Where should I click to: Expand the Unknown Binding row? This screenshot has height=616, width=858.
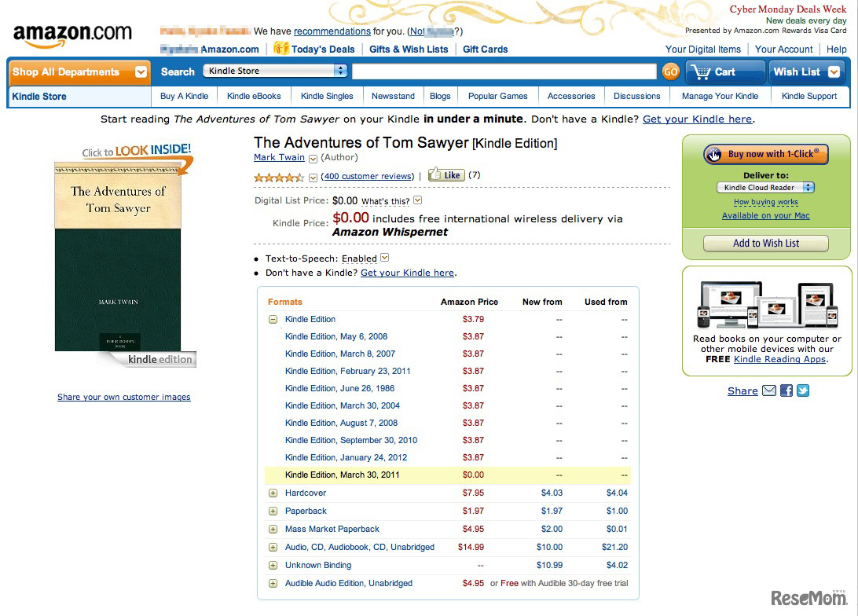[273, 565]
